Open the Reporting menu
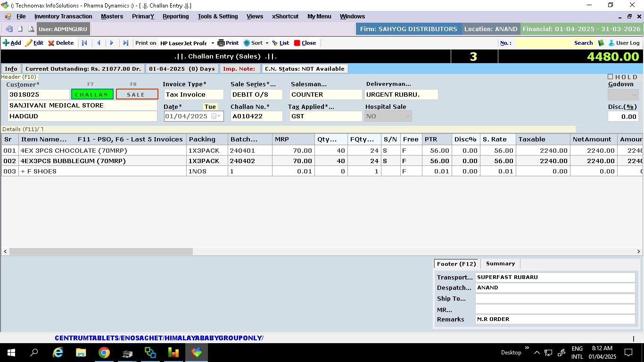The height and width of the screenshot is (362, 644). (175, 16)
